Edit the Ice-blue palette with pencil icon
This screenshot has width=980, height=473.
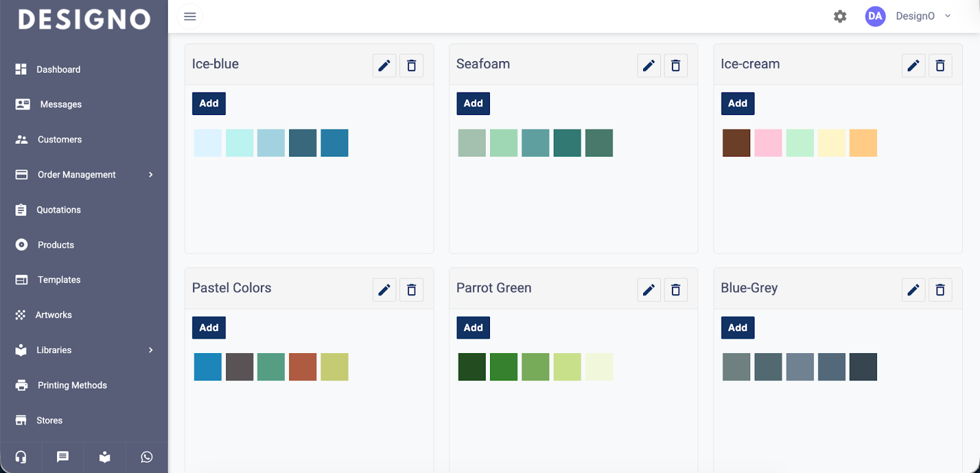[384, 65]
